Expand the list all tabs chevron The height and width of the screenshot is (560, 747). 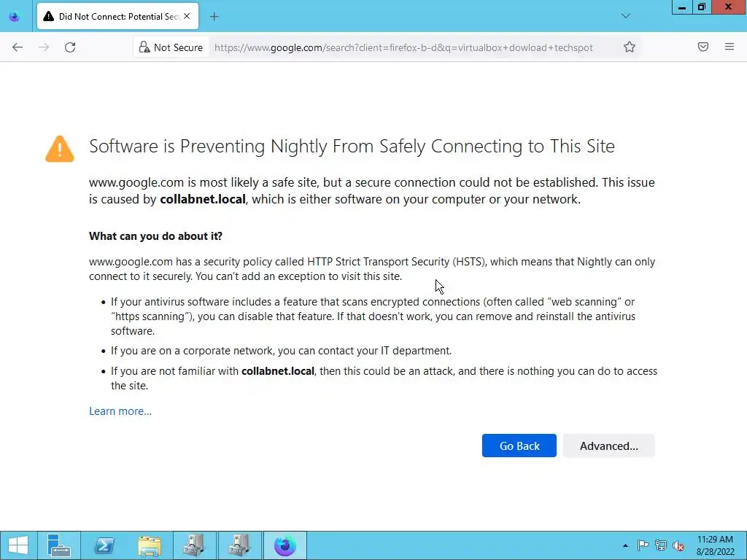(x=625, y=16)
